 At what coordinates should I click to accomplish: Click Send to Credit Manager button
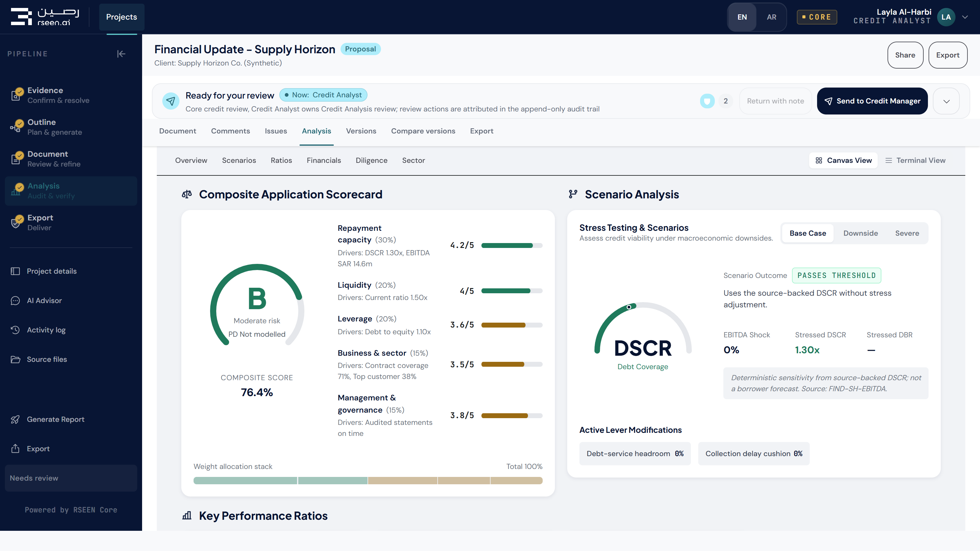872,101
